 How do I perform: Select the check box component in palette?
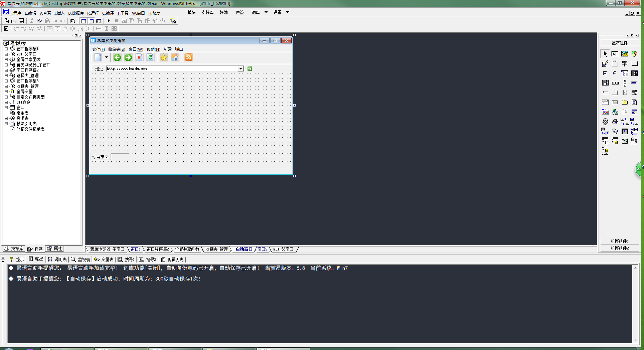tap(605, 73)
